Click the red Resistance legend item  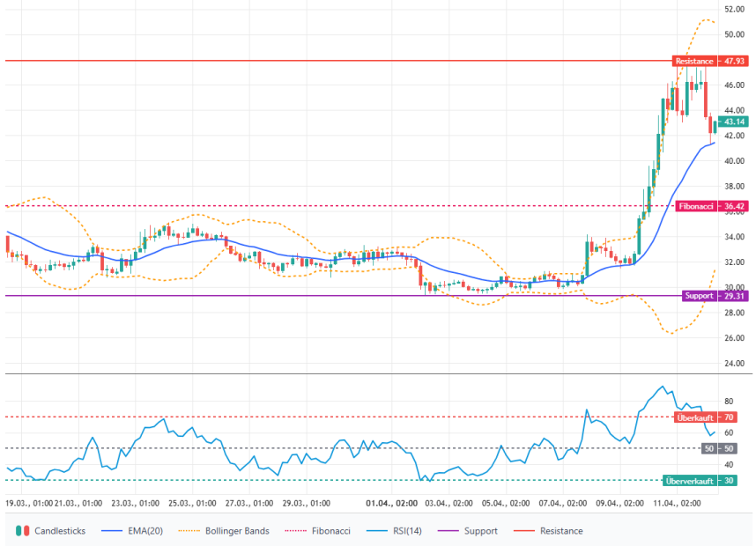pos(555,531)
